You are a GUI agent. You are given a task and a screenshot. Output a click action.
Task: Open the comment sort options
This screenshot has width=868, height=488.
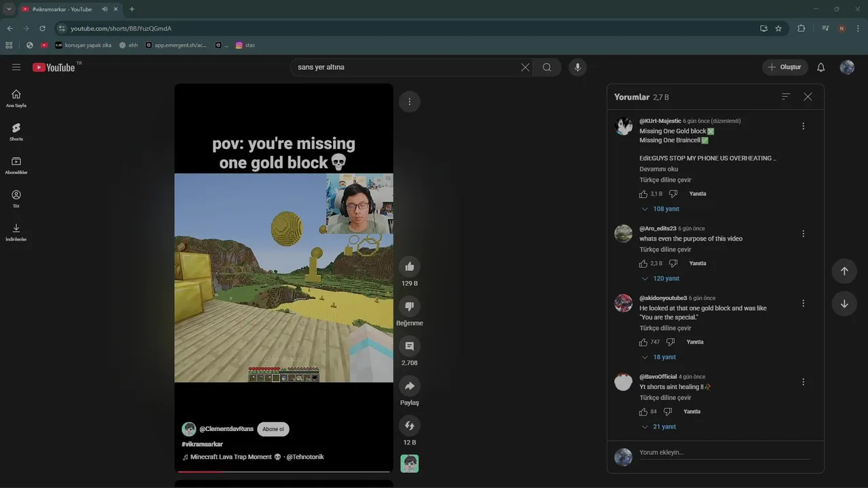point(786,97)
